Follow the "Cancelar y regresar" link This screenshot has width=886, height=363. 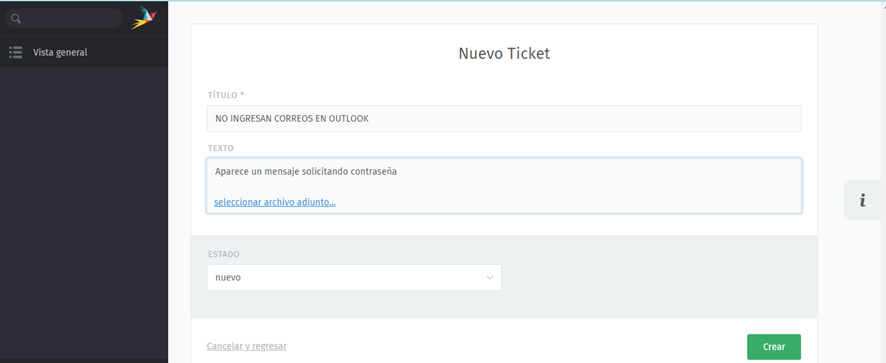[246, 346]
